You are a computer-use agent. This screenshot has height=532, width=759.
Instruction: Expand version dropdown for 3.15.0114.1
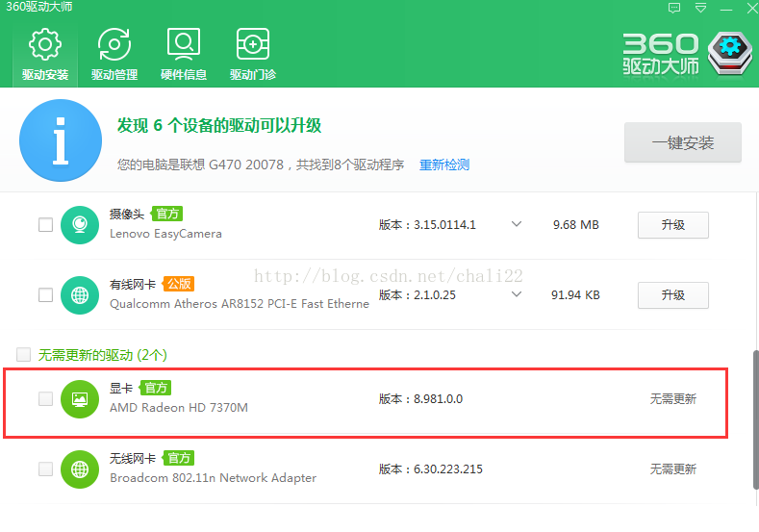[x=517, y=224]
